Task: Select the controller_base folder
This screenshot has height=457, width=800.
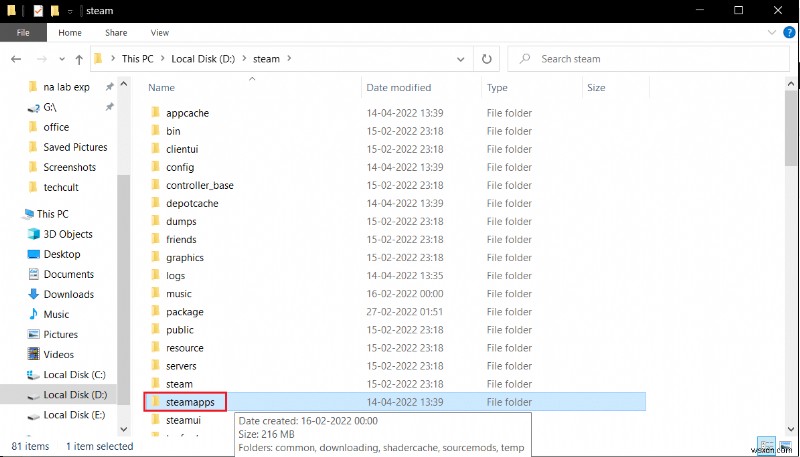Action: [199, 185]
